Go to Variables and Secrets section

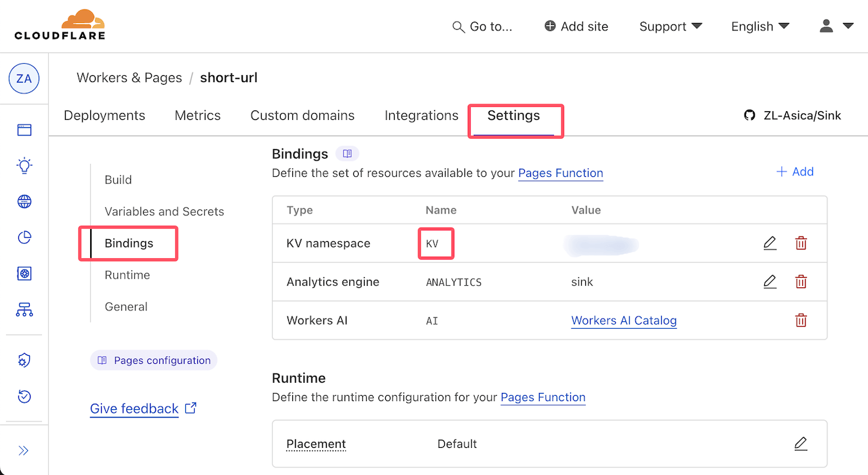click(x=164, y=211)
